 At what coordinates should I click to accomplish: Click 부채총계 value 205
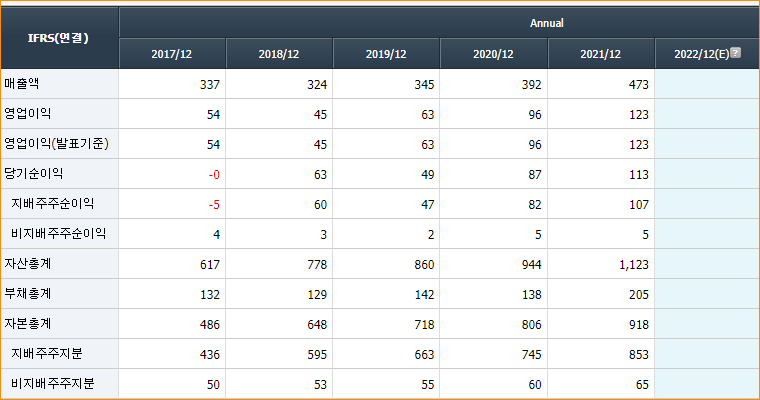click(639, 295)
